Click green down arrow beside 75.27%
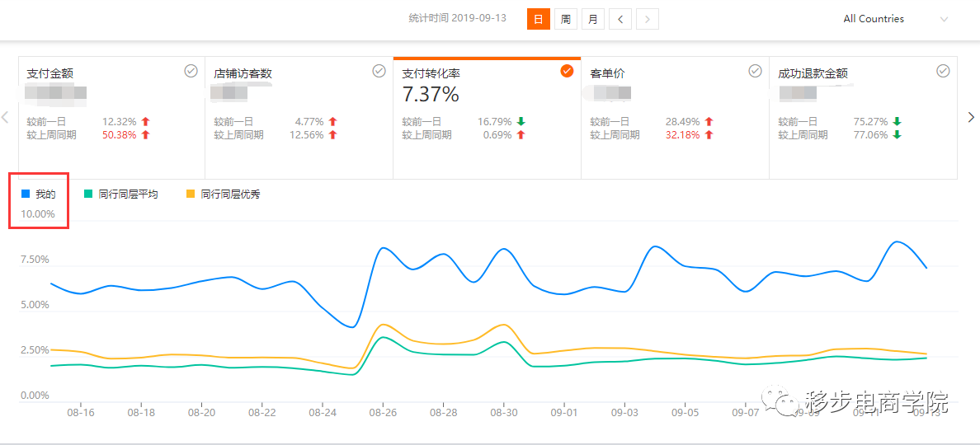Image resolution: width=980 pixels, height=445 pixels. [897, 122]
